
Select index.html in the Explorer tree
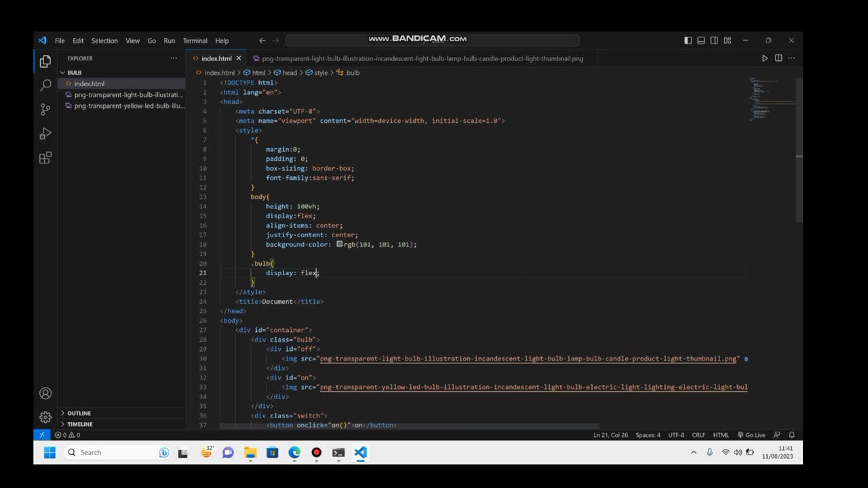(x=121, y=83)
